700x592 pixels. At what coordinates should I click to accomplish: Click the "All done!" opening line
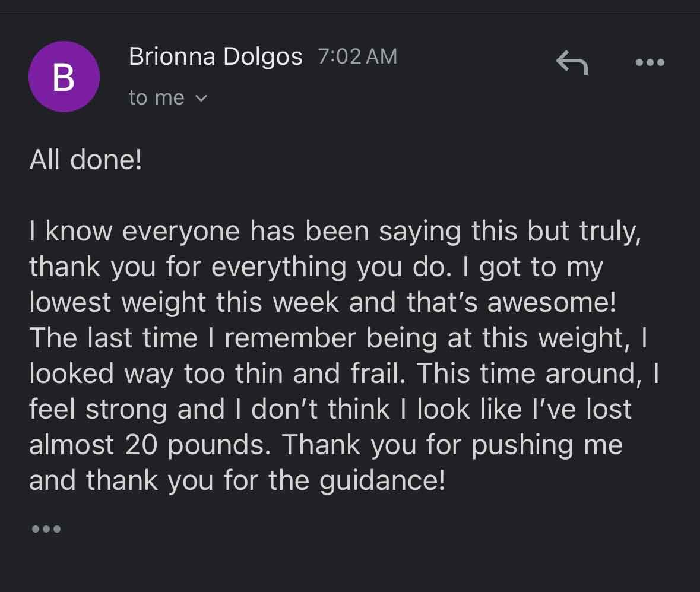coord(85,161)
